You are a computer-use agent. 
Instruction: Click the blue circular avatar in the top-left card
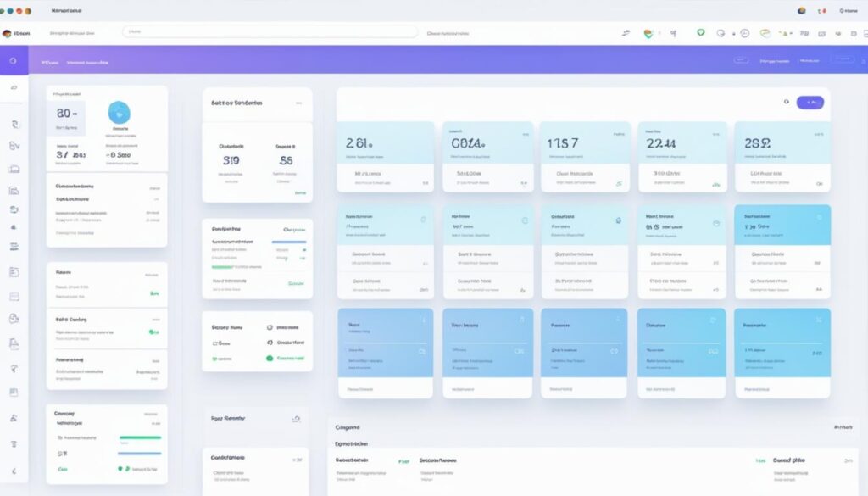pos(120,112)
